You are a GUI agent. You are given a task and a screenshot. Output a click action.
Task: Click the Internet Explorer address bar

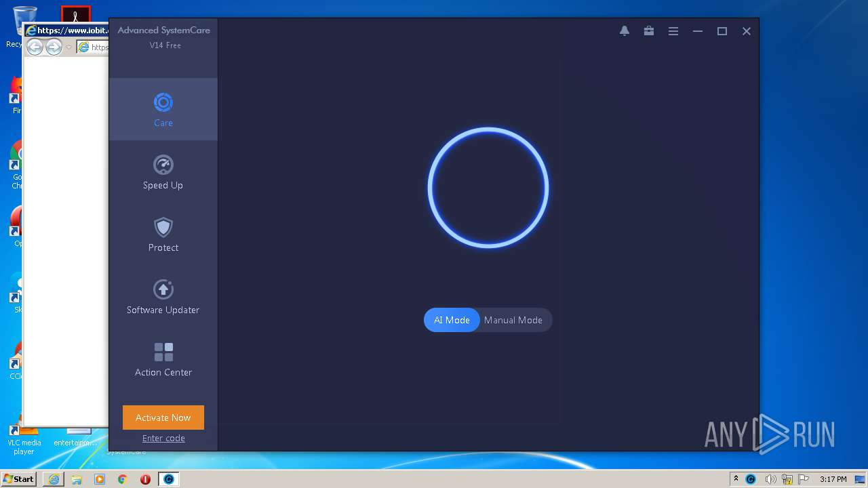92,47
